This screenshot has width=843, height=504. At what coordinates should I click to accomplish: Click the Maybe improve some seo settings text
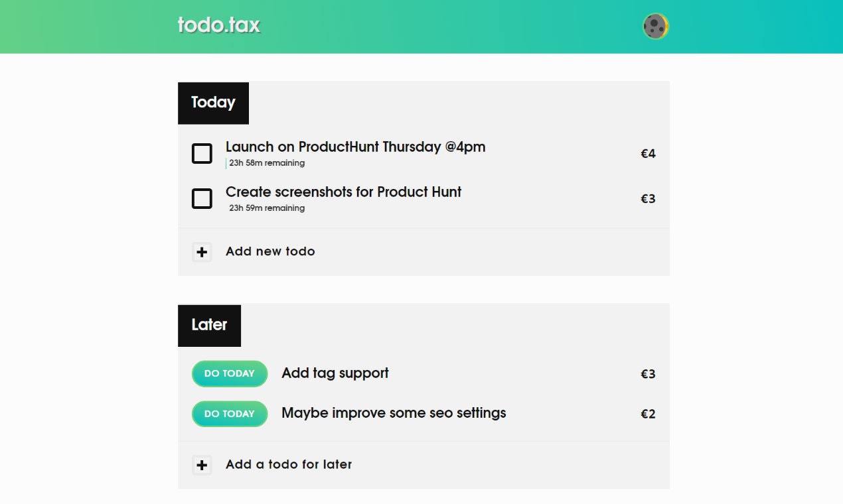coord(394,412)
